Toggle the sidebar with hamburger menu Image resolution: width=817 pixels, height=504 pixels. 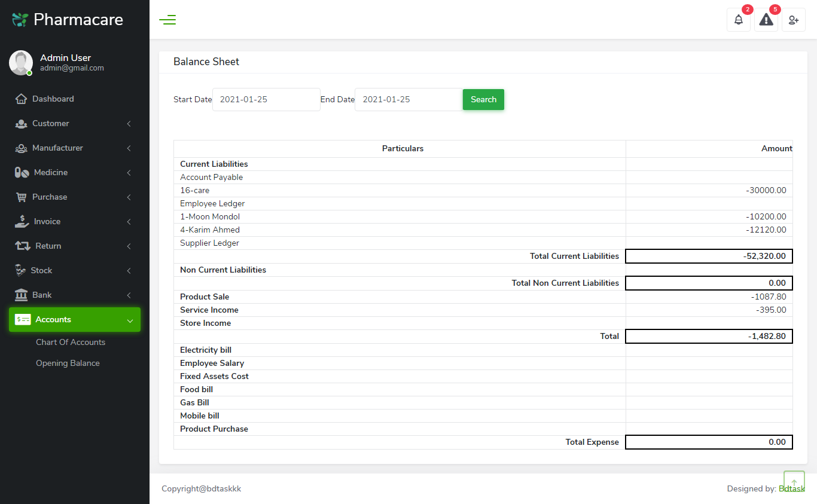(167, 19)
